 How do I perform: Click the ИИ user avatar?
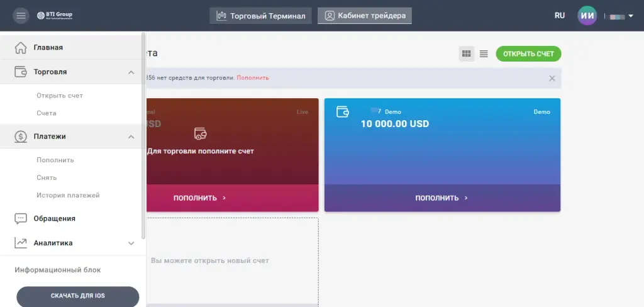coord(587,16)
